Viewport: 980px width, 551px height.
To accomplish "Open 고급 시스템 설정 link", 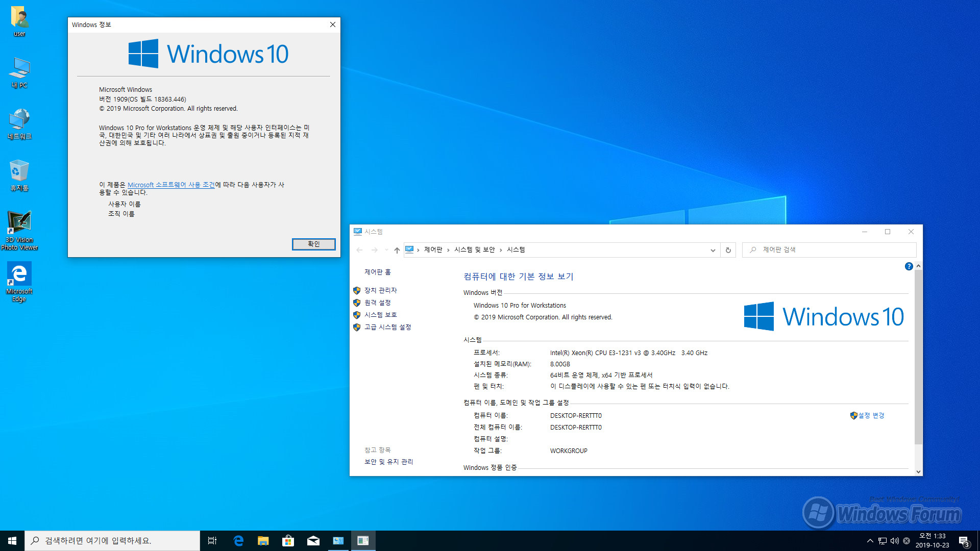I will (387, 327).
